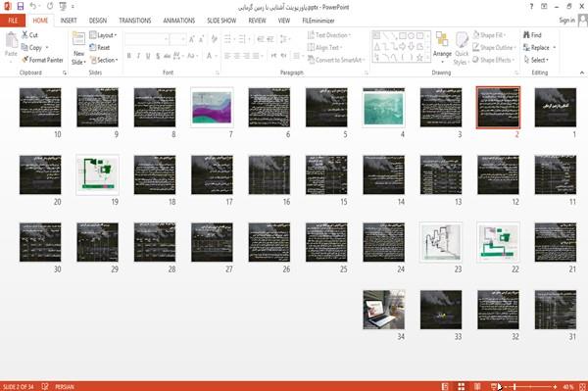This screenshot has width=588, height=391.
Task: Click PERSIAN language indicator in status bar
Action: coord(65,386)
